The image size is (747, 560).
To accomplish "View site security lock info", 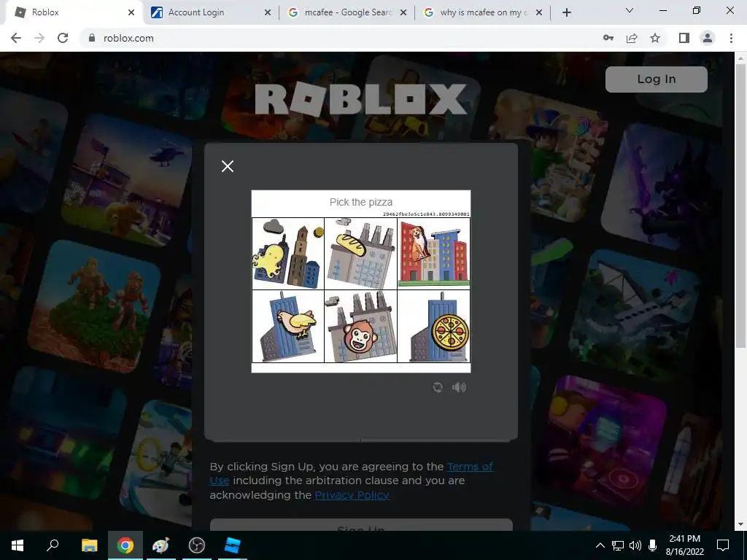I will [92, 38].
